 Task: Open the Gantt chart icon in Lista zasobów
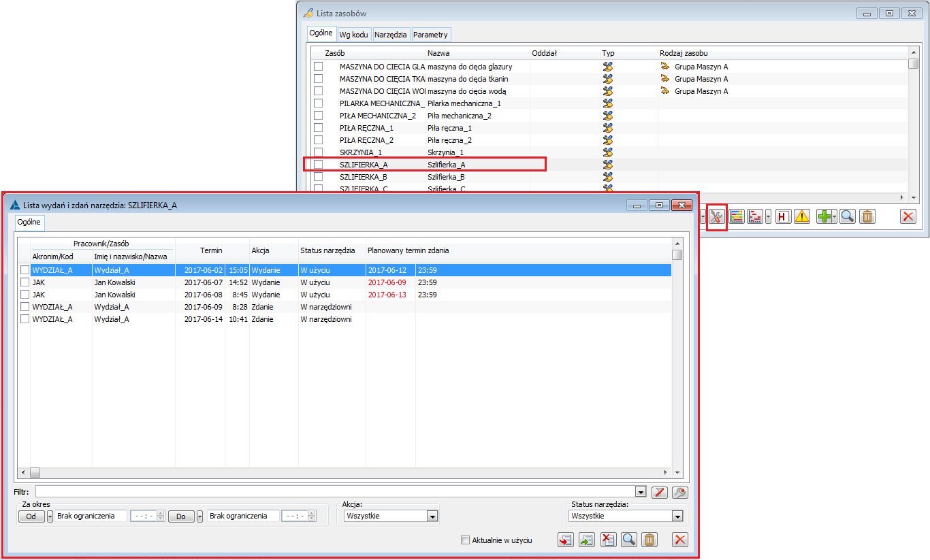tap(755, 216)
